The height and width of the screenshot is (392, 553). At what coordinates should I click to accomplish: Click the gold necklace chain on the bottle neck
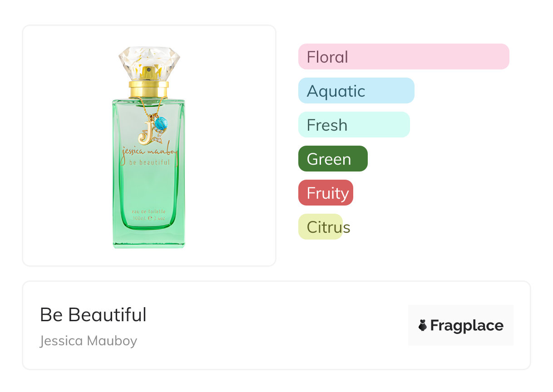141,105
